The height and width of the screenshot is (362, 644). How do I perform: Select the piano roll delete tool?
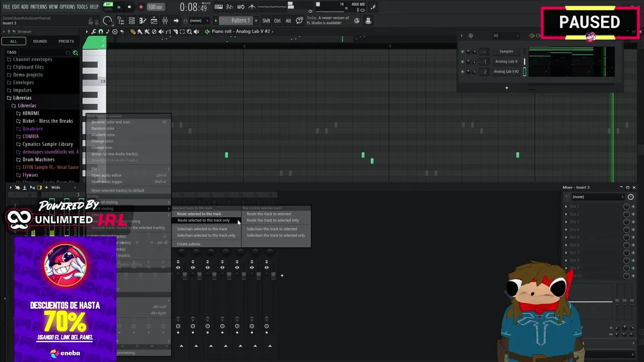[x=154, y=32]
